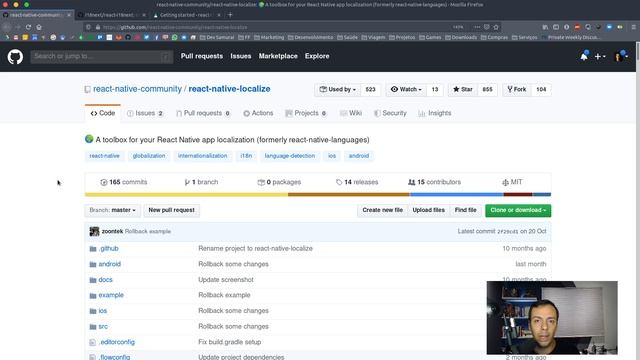Open the Branch: master selector
The height and width of the screenshot is (360, 640).
click(x=113, y=210)
